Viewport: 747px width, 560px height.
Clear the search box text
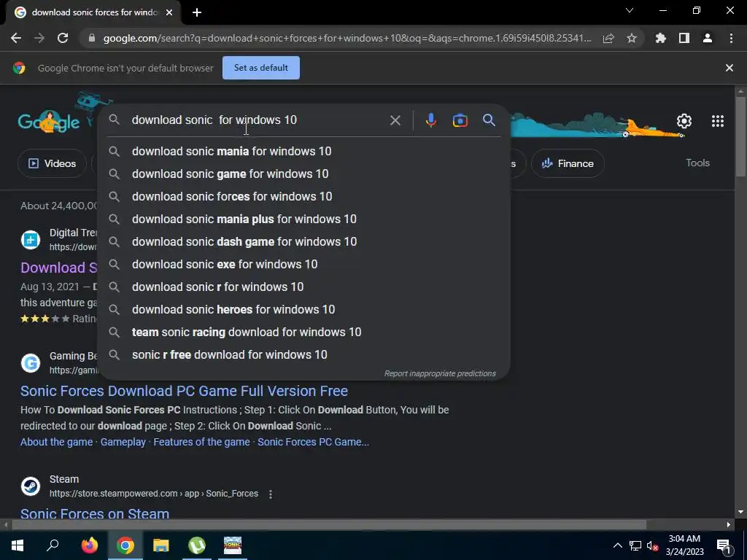point(395,120)
